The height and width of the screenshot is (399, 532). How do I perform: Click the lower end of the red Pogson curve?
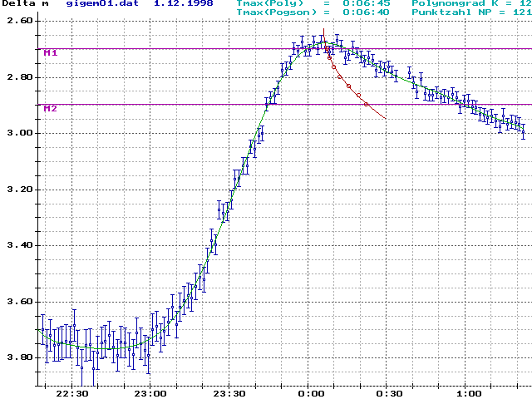[384, 117]
